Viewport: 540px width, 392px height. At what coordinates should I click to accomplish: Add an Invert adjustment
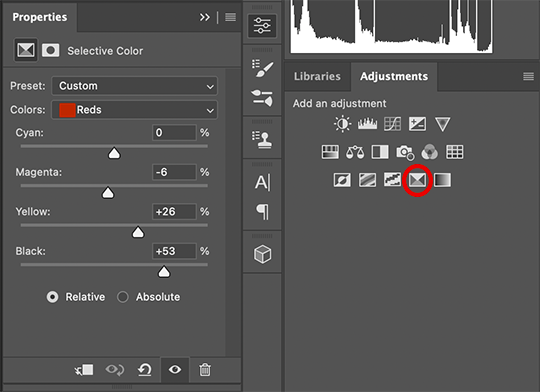(342, 180)
